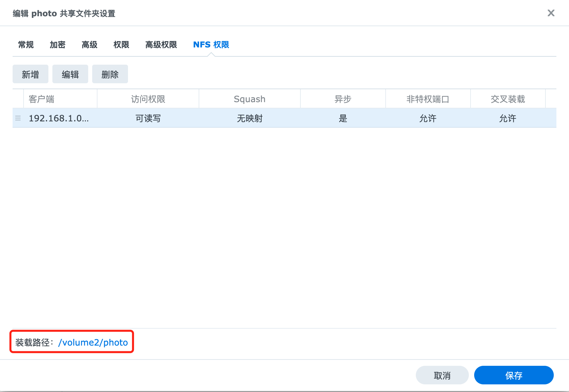Click the 是 async cell
Image resolution: width=569 pixels, height=392 pixels.
(x=343, y=118)
